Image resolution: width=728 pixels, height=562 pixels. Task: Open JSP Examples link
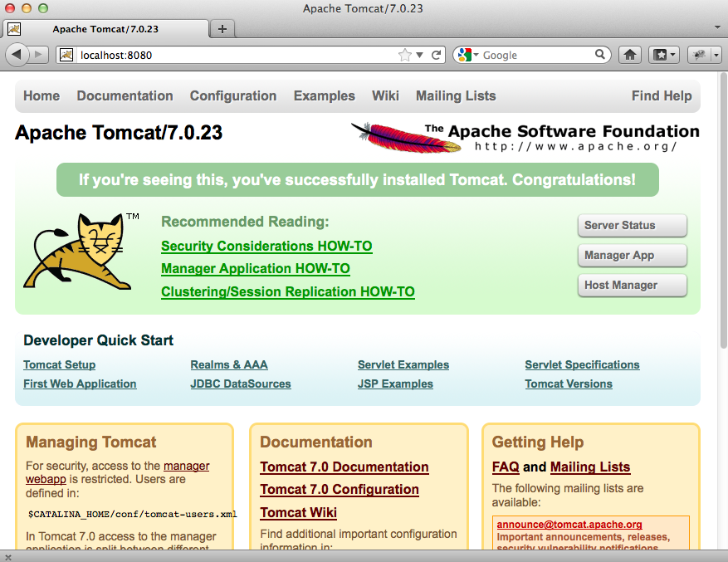point(395,384)
